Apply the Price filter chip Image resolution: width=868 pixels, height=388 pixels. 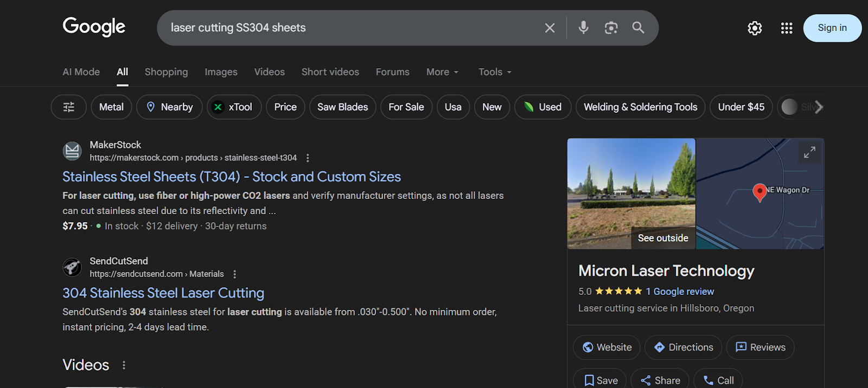[285, 107]
